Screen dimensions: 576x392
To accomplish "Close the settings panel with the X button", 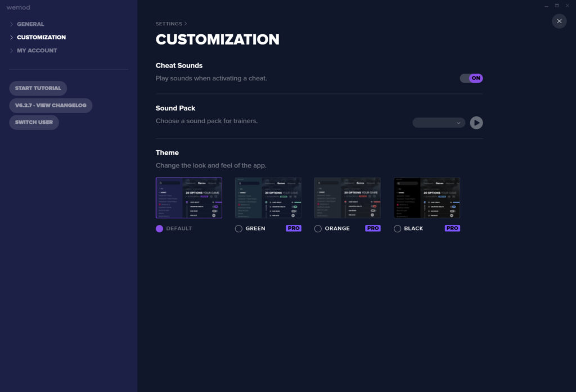I will 559,21.
